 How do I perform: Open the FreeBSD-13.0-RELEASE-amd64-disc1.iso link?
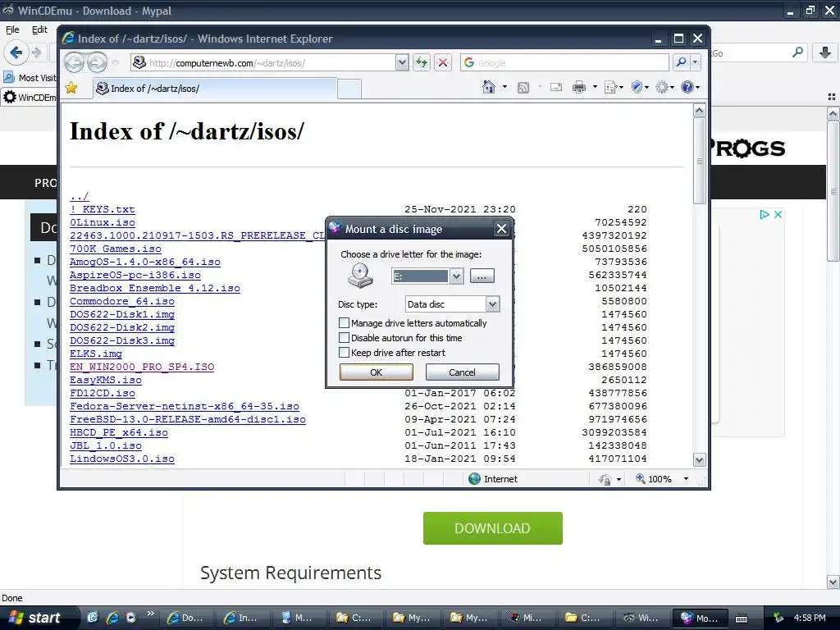click(x=188, y=419)
